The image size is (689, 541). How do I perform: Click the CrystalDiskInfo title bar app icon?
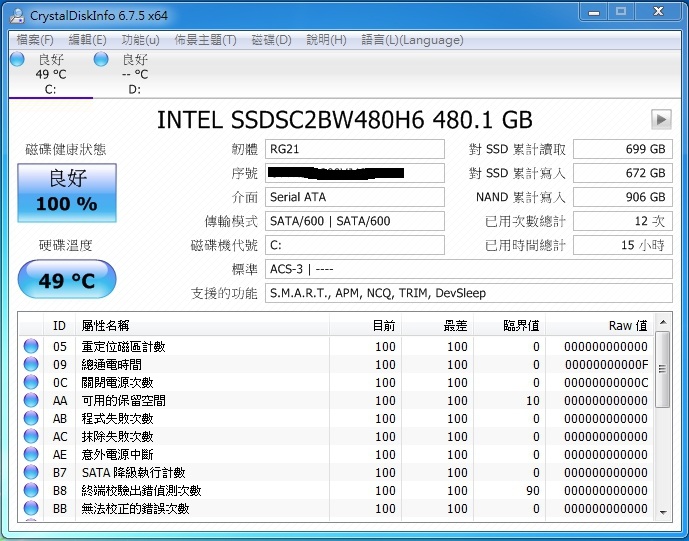[17, 16]
